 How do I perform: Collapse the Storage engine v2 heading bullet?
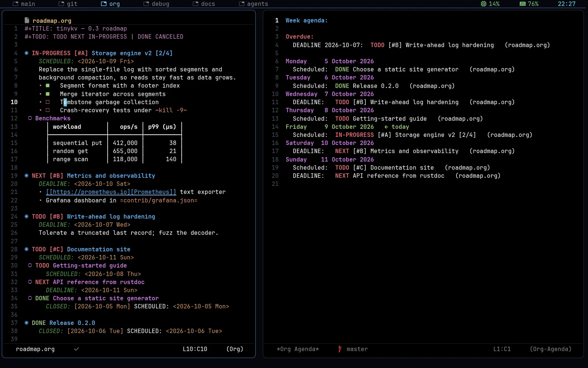click(26, 53)
